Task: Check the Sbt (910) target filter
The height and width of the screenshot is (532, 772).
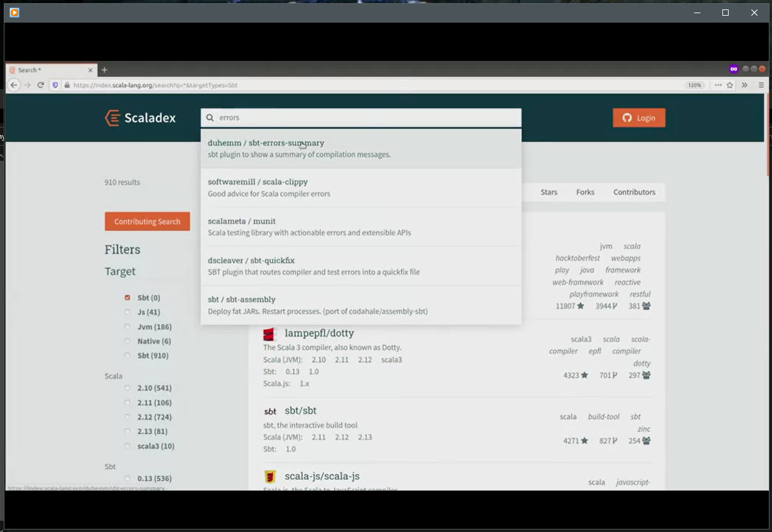Action: click(x=128, y=356)
